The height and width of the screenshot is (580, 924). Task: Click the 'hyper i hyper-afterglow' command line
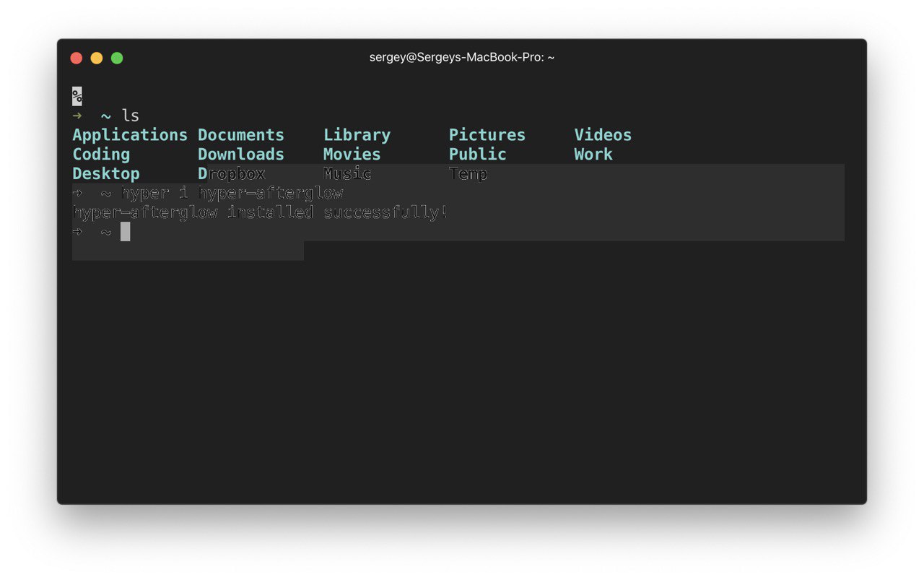click(x=232, y=194)
